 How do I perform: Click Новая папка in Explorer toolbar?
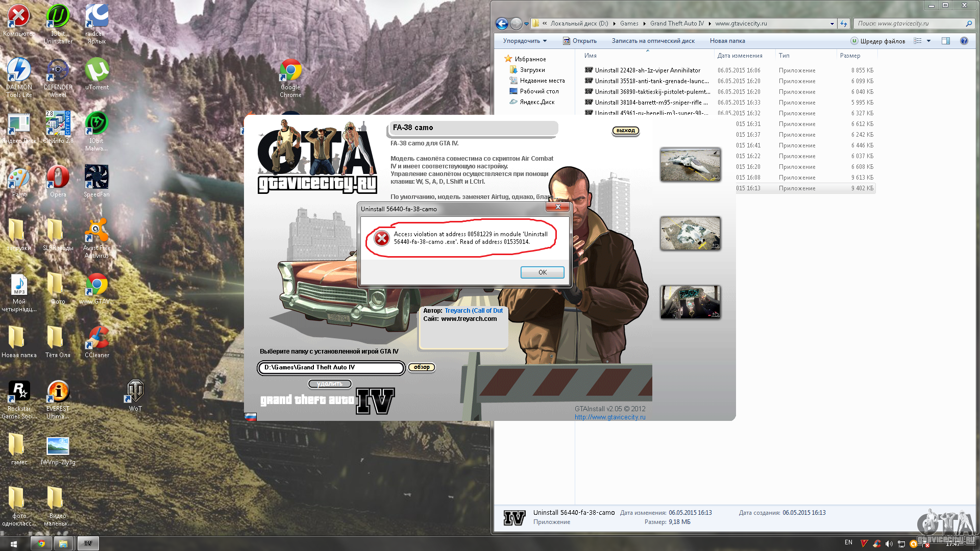tap(727, 41)
